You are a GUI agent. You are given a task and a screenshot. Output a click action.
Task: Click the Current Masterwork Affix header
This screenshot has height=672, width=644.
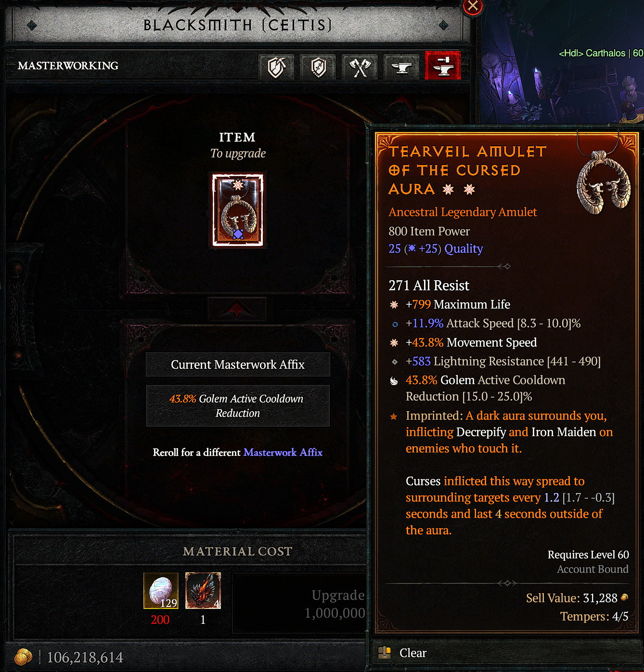pos(238,364)
